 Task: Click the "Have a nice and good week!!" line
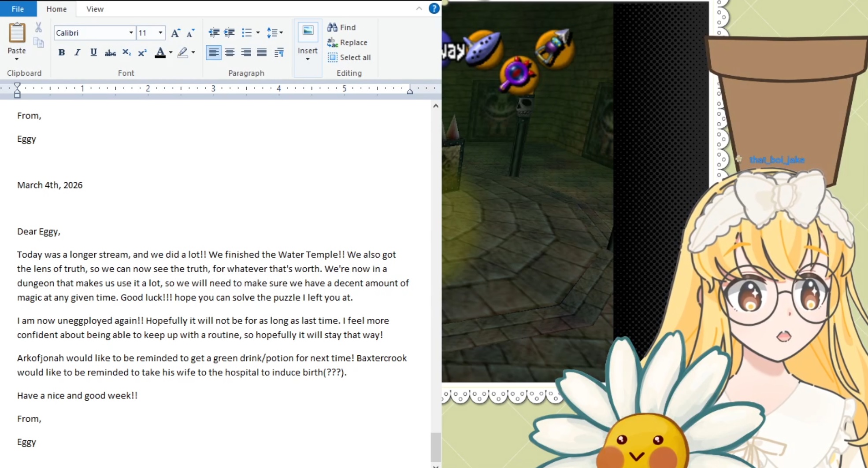click(x=78, y=395)
